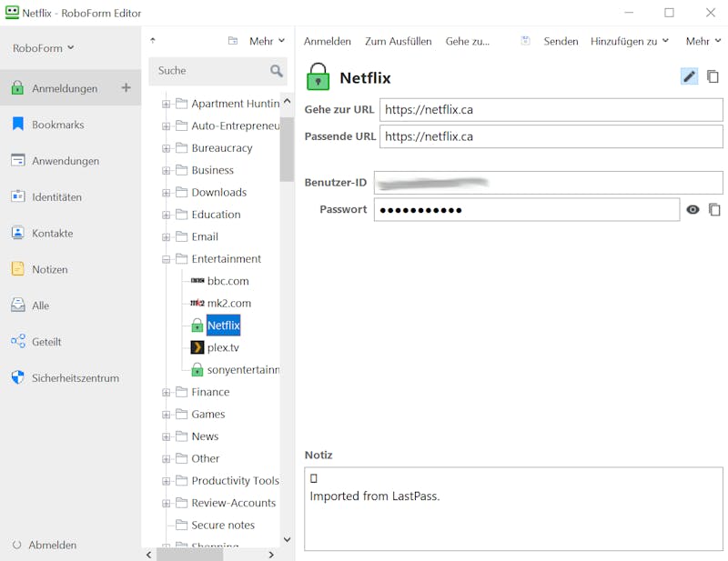Click the pencil edit icon for Netflix
Viewport: 728px width, 561px height.
click(x=689, y=76)
